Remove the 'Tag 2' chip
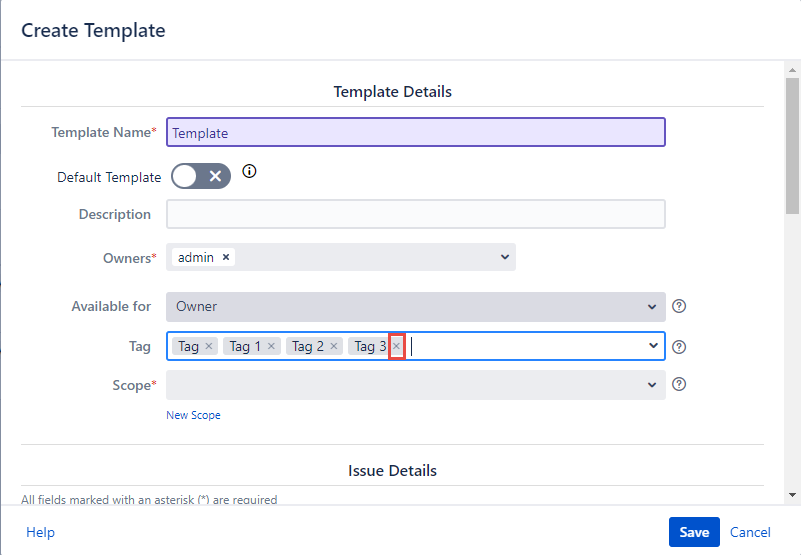The image size is (801, 555). 335,346
